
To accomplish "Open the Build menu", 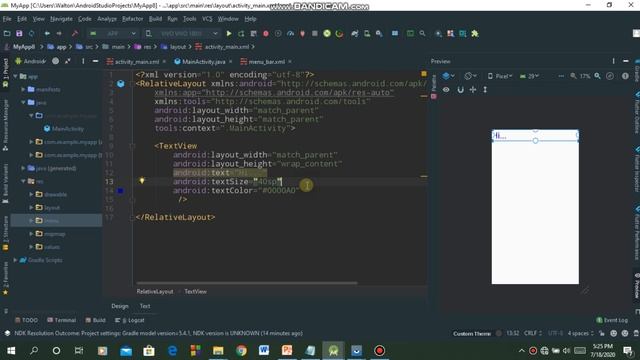I will coord(155,19).
